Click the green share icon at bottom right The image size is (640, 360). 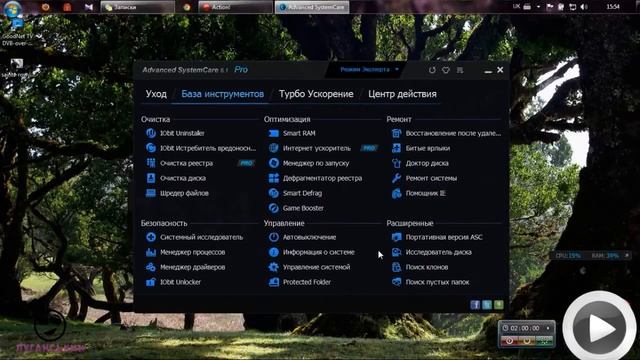499,305
